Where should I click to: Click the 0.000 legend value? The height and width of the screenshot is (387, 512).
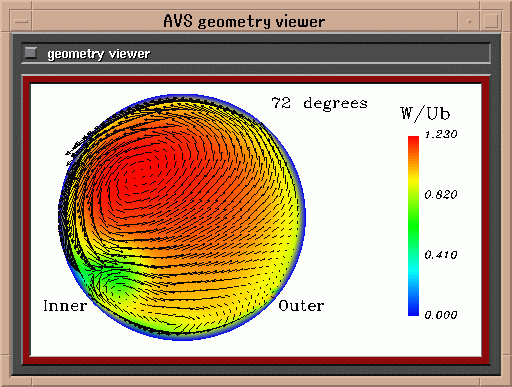click(441, 315)
